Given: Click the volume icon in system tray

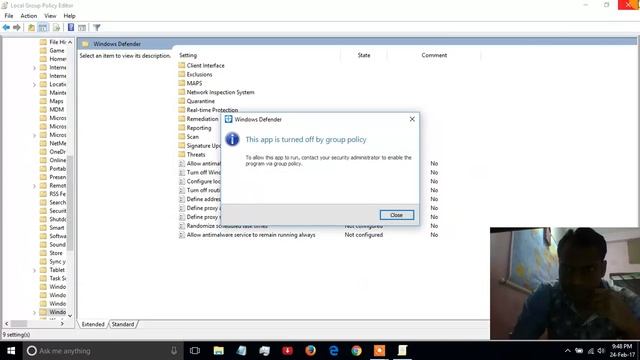Looking at the screenshot, I should tap(601, 351).
